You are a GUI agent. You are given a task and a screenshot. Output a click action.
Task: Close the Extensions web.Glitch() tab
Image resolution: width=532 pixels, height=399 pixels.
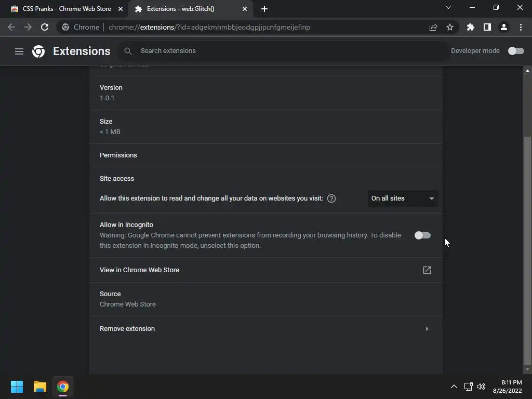[245, 9]
